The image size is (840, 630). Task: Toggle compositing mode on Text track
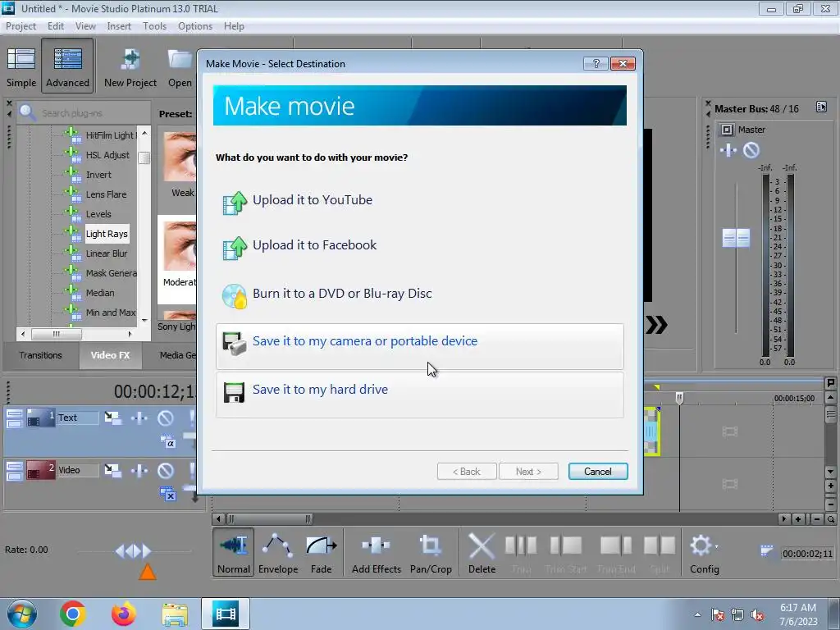[x=168, y=442]
